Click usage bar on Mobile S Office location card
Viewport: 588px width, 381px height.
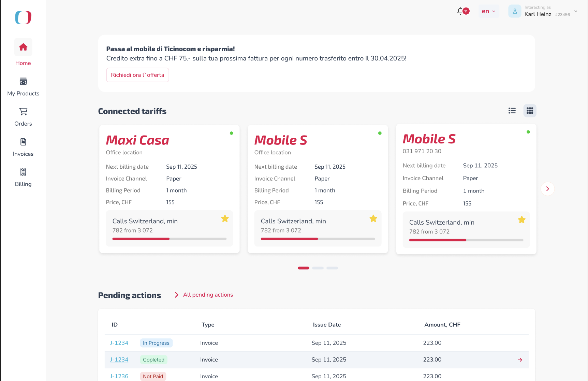click(x=318, y=239)
